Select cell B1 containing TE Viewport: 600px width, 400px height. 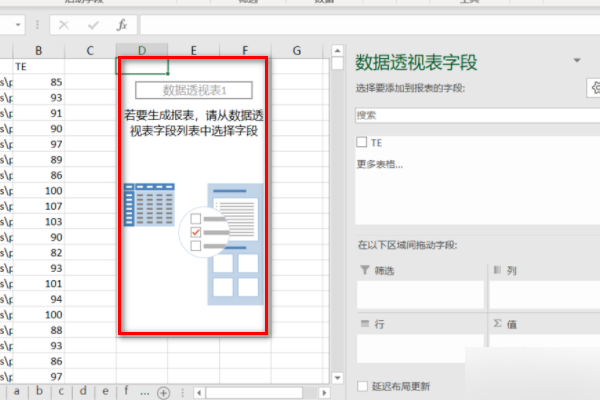(x=39, y=67)
